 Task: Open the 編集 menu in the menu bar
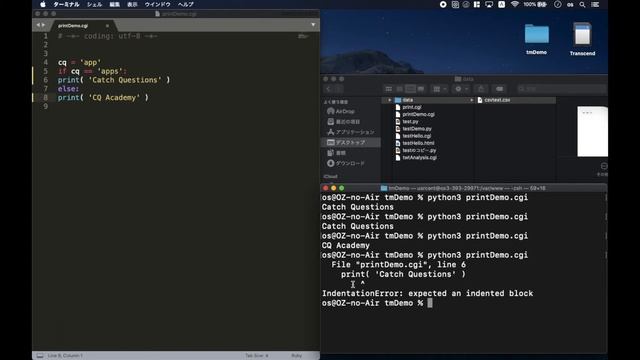(115, 4)
